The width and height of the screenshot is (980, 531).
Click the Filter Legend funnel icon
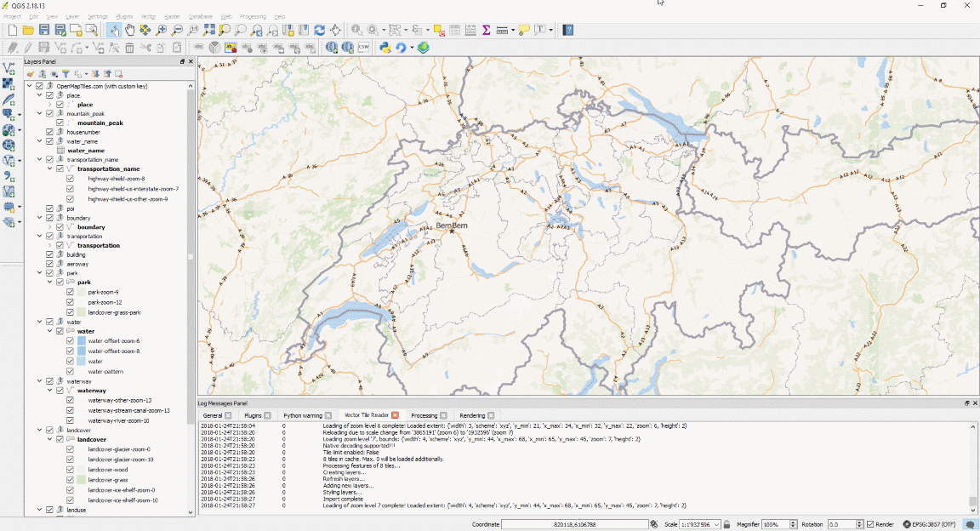tap(66, 74)
